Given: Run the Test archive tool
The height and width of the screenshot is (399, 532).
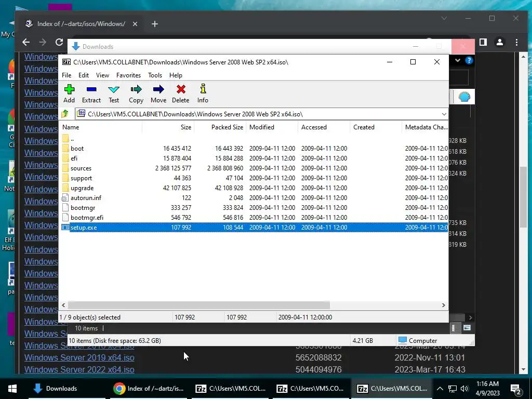Looking at the screenshot, I should coord(114,94).
